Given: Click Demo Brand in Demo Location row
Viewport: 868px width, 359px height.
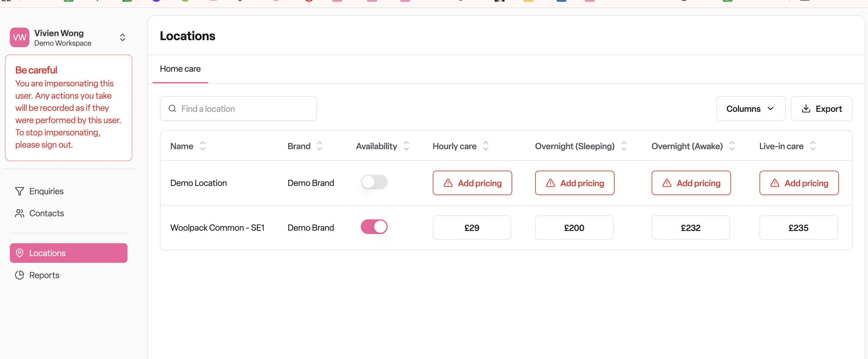Looking at the screenshot, I should click(x=311, y=183).
